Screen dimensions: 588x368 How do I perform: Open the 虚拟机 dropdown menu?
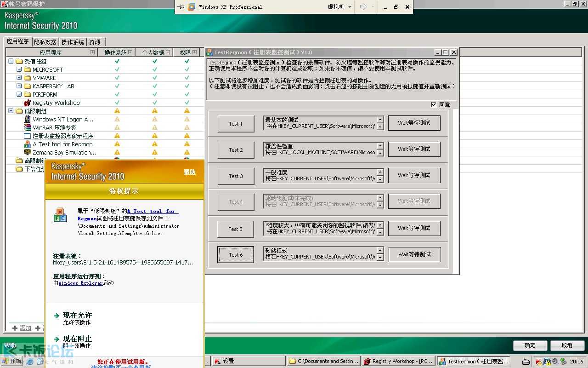(339, 7)
